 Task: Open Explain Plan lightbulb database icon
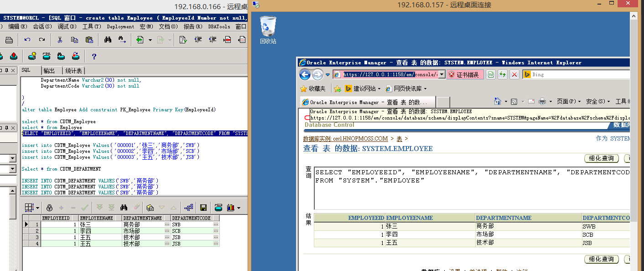click(32, 56)
